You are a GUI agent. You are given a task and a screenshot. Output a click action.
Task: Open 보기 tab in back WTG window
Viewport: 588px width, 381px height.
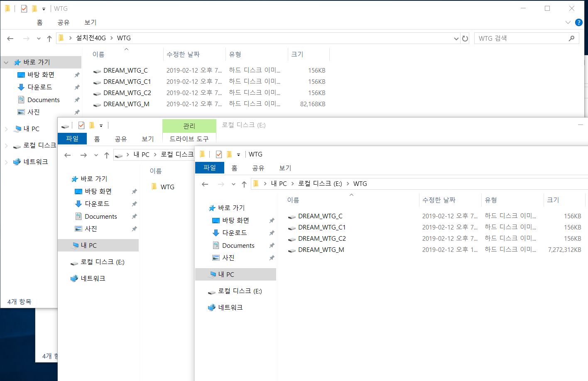(91, 22)
